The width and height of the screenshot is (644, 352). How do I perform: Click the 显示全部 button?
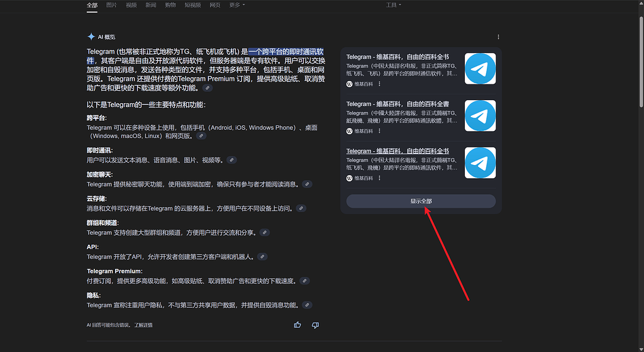coord(421,201)
